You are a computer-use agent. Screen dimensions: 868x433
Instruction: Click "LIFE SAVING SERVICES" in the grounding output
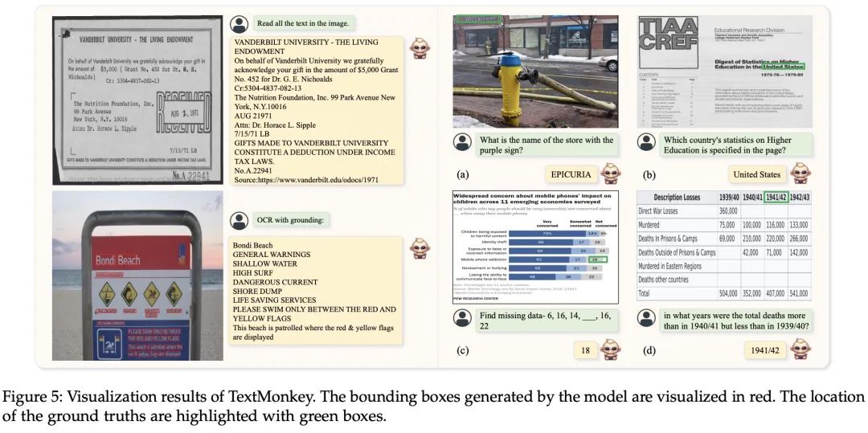point(276,300)
